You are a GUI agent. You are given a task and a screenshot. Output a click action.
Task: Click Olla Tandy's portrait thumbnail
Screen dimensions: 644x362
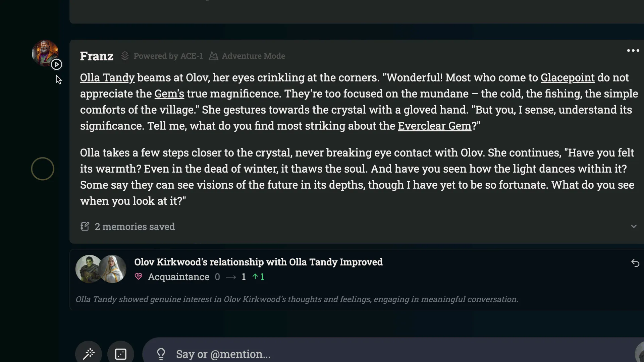coord(113,269)
